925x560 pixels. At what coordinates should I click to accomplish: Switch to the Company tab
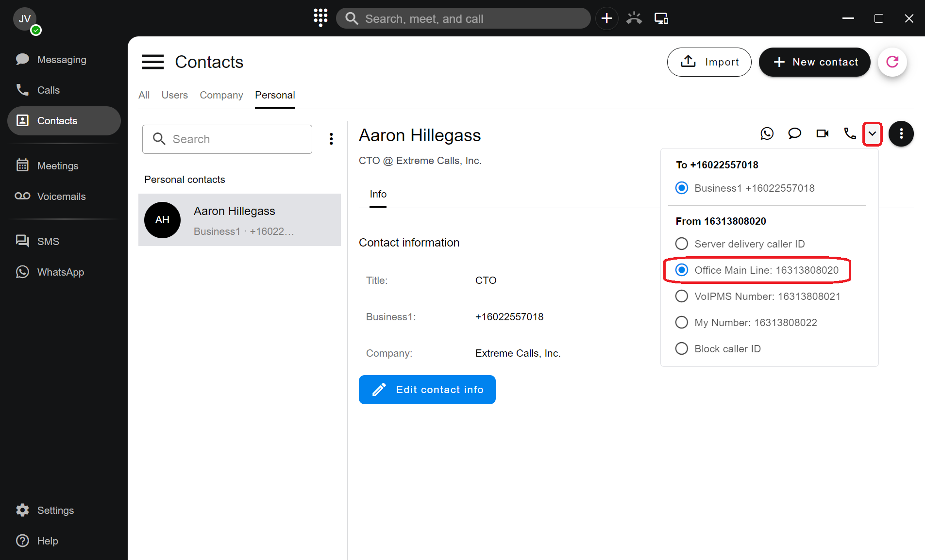pyautogui.click(x=221, y=95)
